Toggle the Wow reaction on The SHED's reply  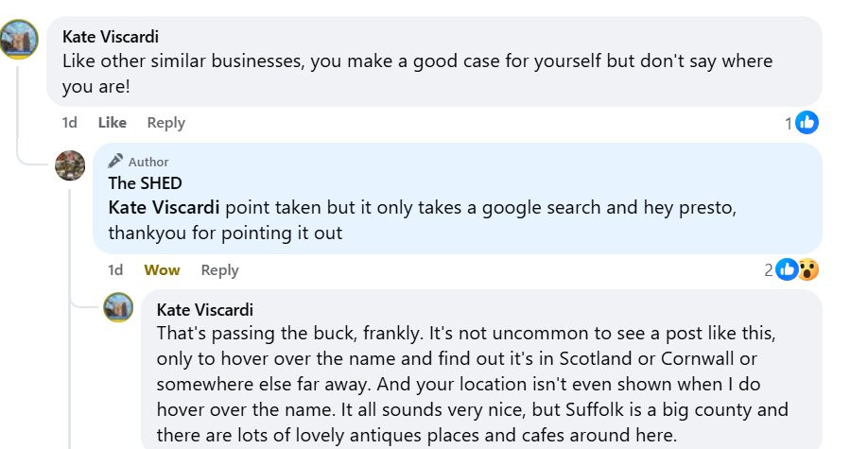(162, 270)
